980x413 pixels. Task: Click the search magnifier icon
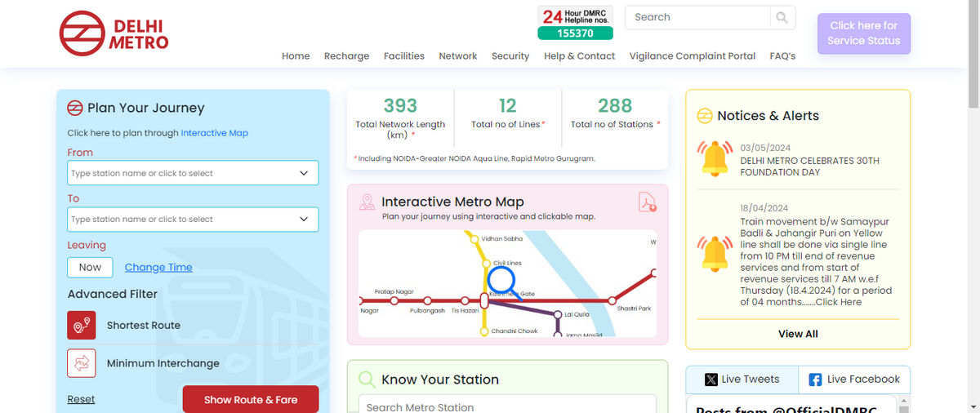tap(782, 17)
